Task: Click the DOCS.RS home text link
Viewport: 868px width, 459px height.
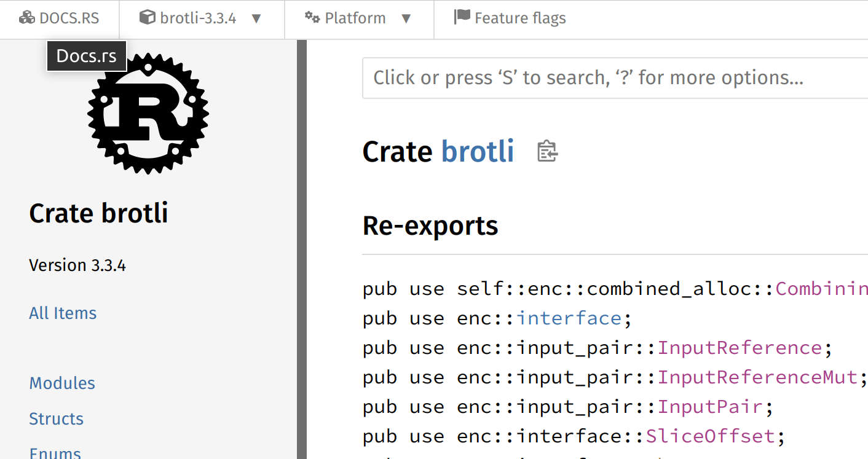Action: [69, 18]
